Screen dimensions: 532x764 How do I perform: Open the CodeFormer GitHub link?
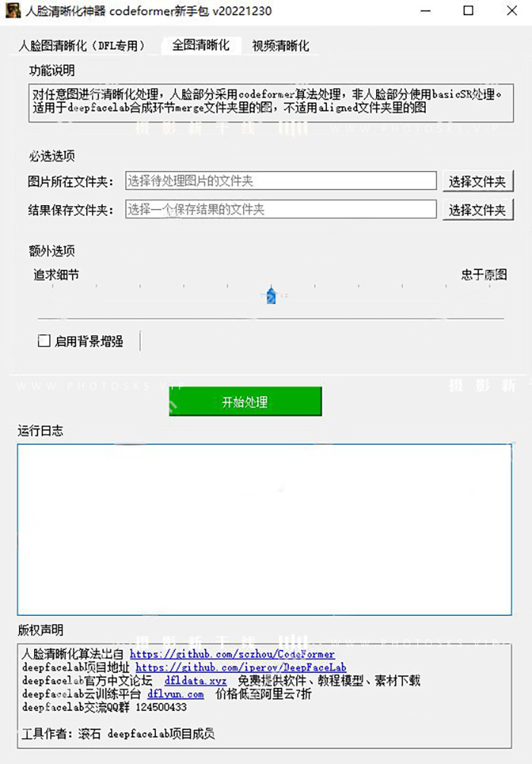point(233,654)
